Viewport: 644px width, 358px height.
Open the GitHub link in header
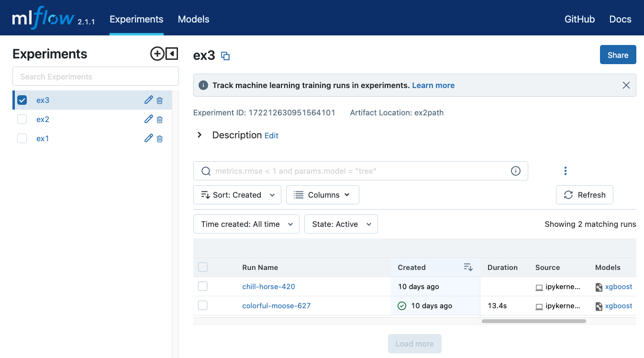[x=579, y=19]
